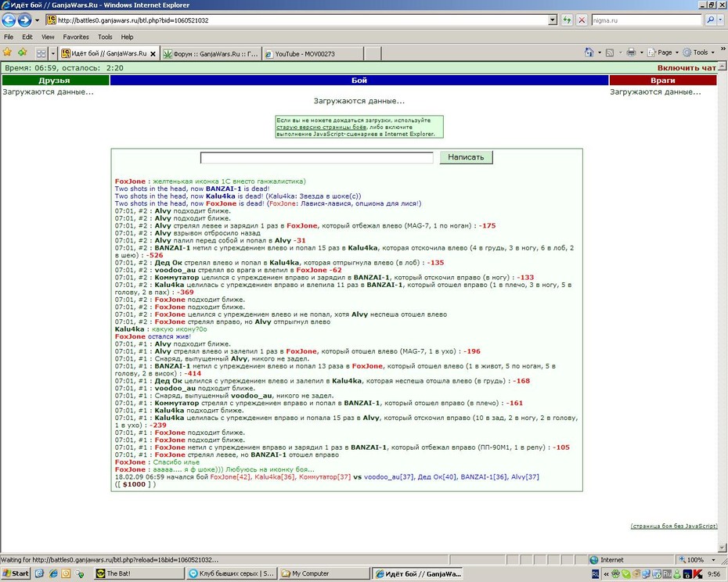
Task: Show more command bar items chevron
Action: (723, 48)
